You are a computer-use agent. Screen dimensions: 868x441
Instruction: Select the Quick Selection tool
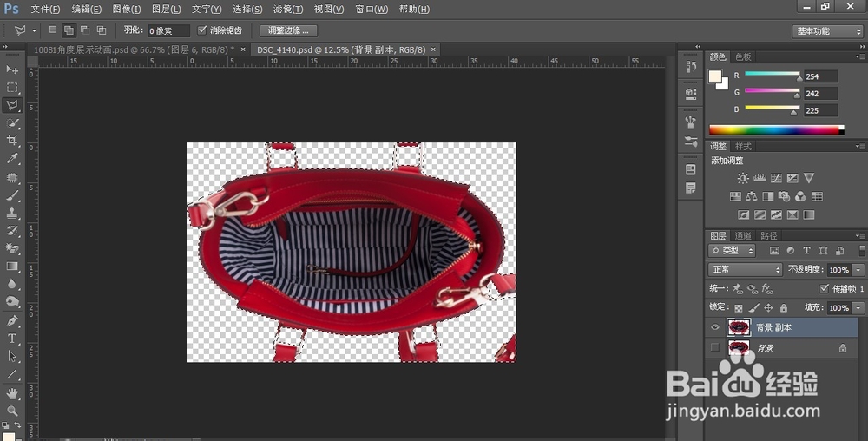[x=12, y=123]
